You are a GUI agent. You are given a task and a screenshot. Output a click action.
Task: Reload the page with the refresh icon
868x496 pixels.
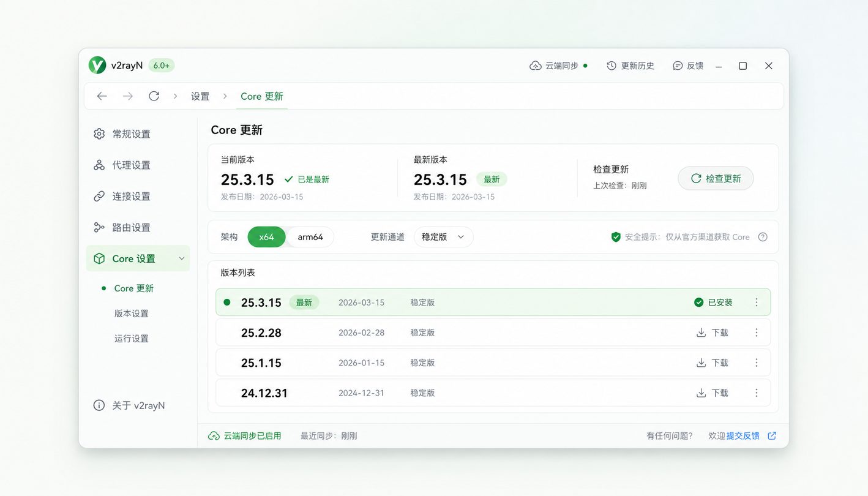click(154, 96)
